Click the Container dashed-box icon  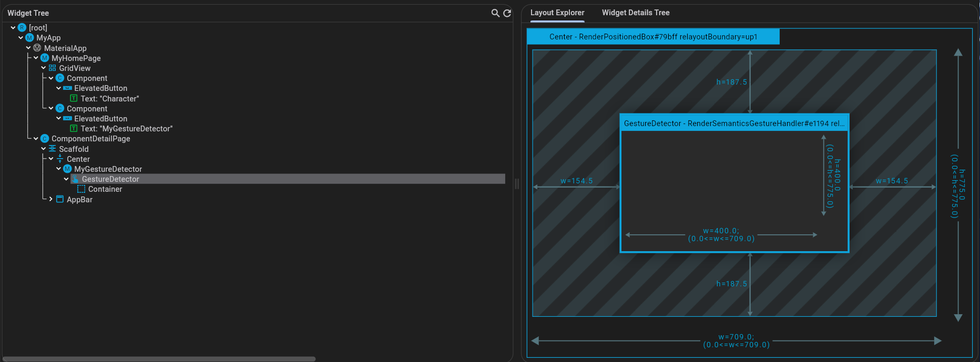(x=81, y=189)
